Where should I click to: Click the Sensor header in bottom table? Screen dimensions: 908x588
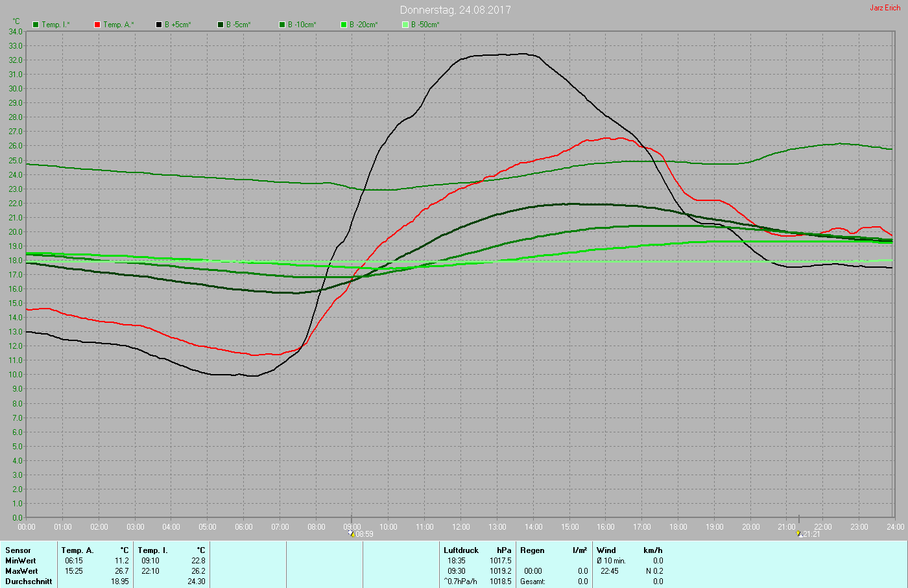tap(18, 550)
